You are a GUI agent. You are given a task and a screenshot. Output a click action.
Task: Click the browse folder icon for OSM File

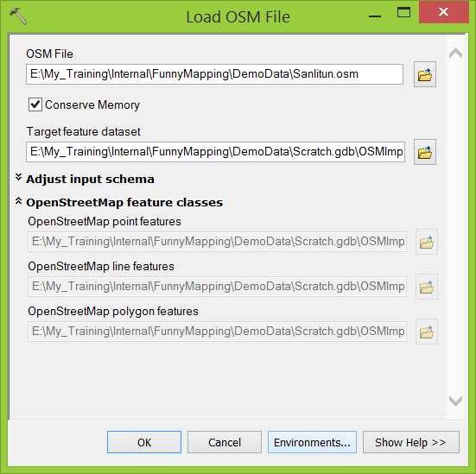pos(425,74)
